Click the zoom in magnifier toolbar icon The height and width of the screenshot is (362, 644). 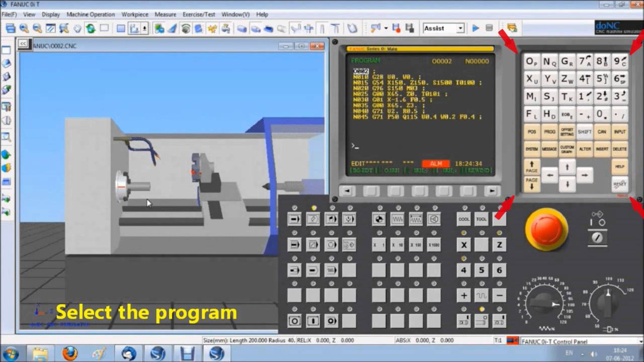(24, 28)
